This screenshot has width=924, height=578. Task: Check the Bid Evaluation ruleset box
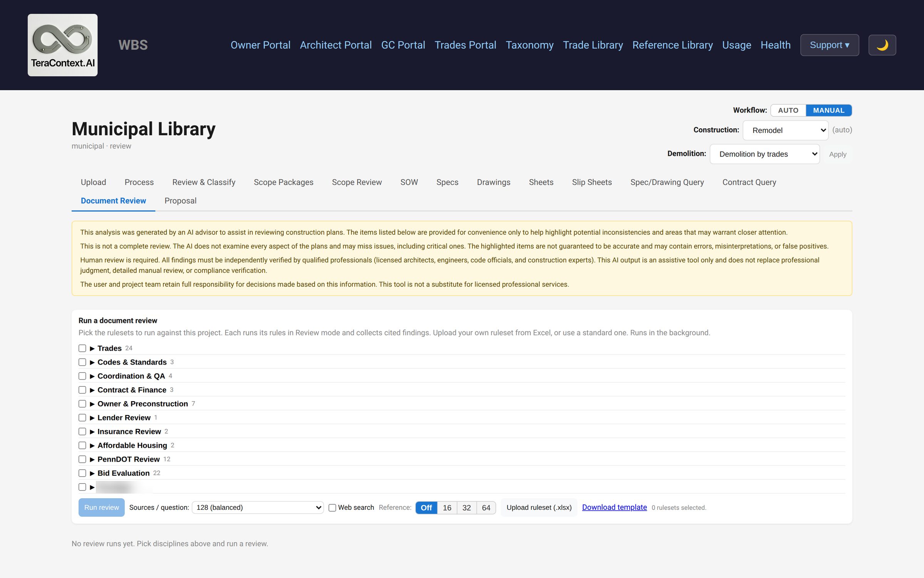(82, 473)
